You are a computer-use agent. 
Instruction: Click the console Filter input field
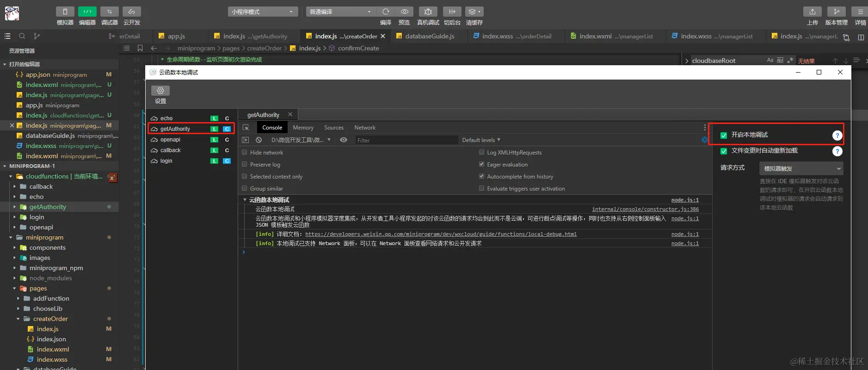[405, 140]
